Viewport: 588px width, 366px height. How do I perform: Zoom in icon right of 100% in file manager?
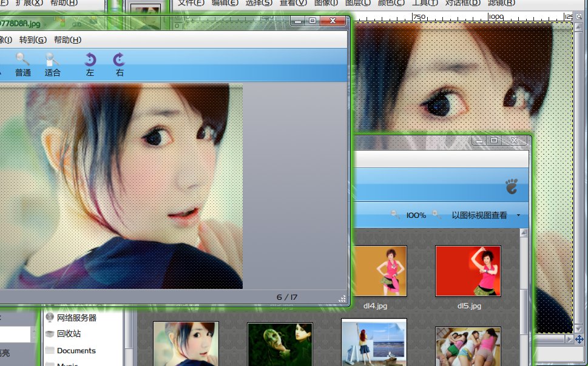pos(436,214)
